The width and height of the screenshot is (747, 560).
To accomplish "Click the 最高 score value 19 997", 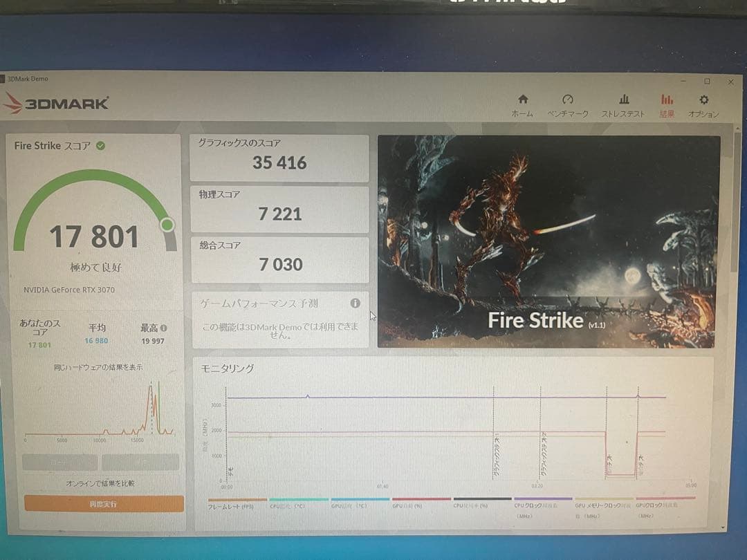I will pyautogui.click(x=152, y=341).
